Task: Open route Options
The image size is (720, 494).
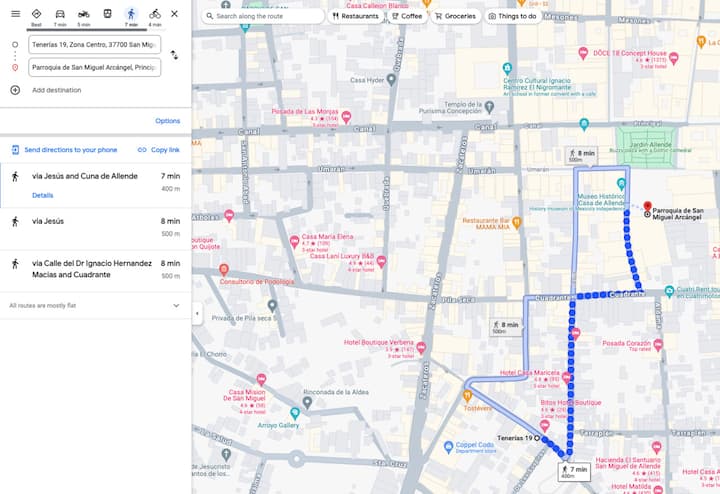Action: (167, 121)
